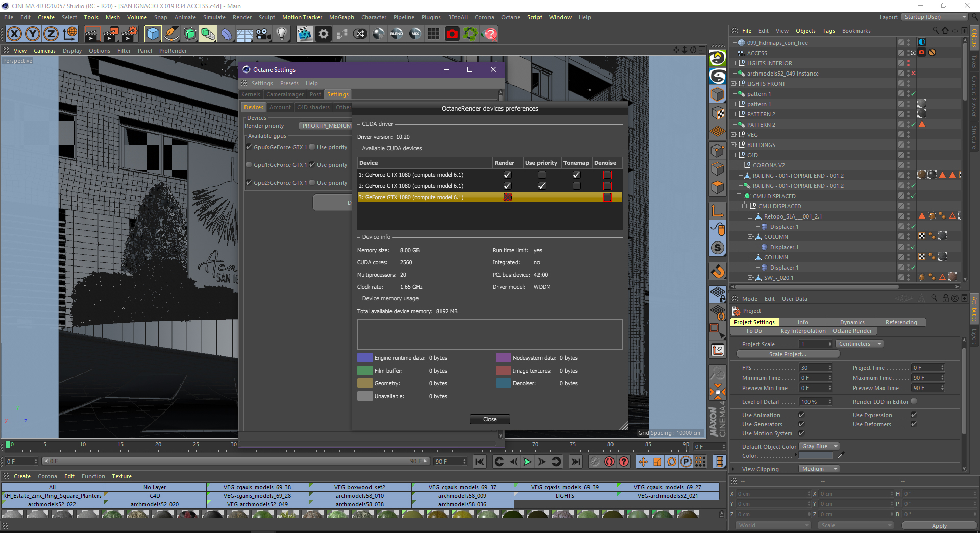The image size is (980, 533).
Task: Click the timeline frame 75 marker
Action: pos(573,445)
